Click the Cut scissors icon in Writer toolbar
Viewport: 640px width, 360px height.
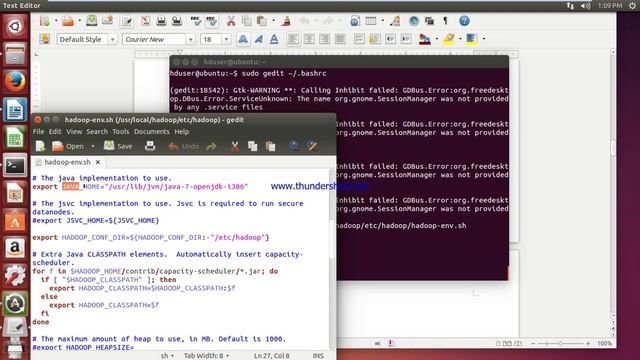(x=231, y=21)
